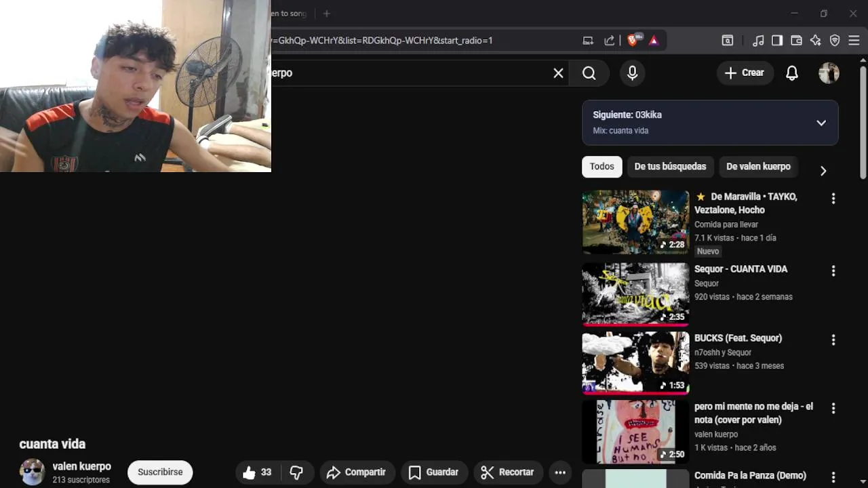This screenshot has width=868, height=488.
Task: Open pero mi mente no me deja title
Action: [x=753, y=413]
